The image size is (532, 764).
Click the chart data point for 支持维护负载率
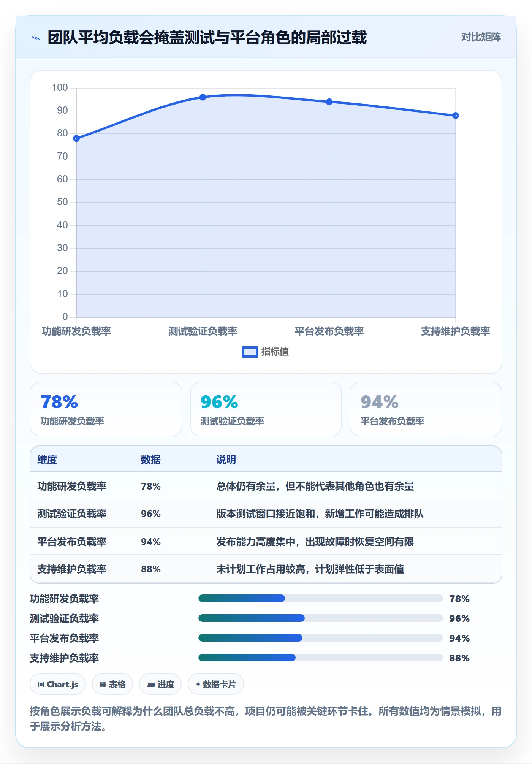point(455,116)
